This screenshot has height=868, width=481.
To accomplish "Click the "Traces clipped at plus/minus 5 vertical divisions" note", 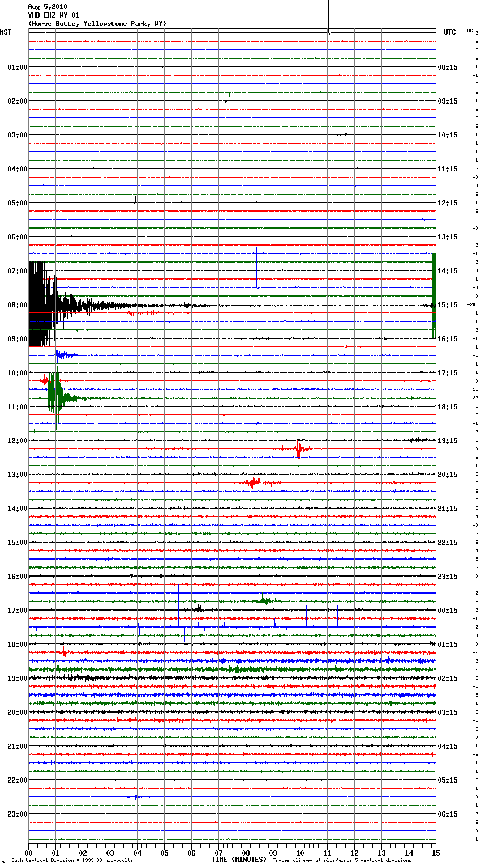I will click(342, 861).
